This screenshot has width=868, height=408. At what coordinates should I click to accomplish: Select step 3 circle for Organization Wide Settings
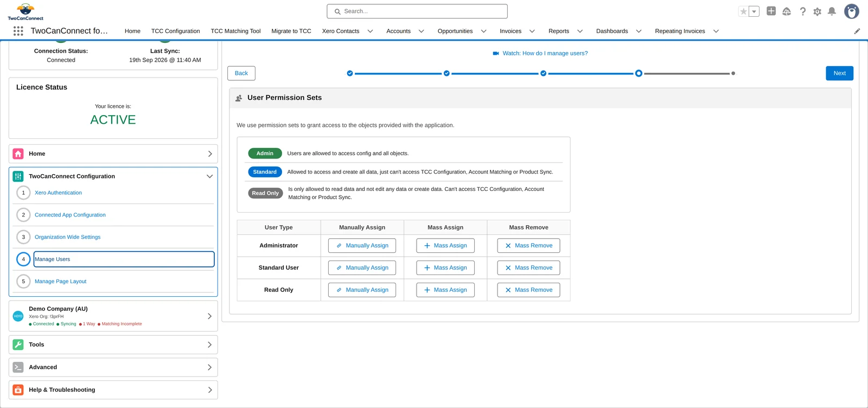tap(23, 237)
